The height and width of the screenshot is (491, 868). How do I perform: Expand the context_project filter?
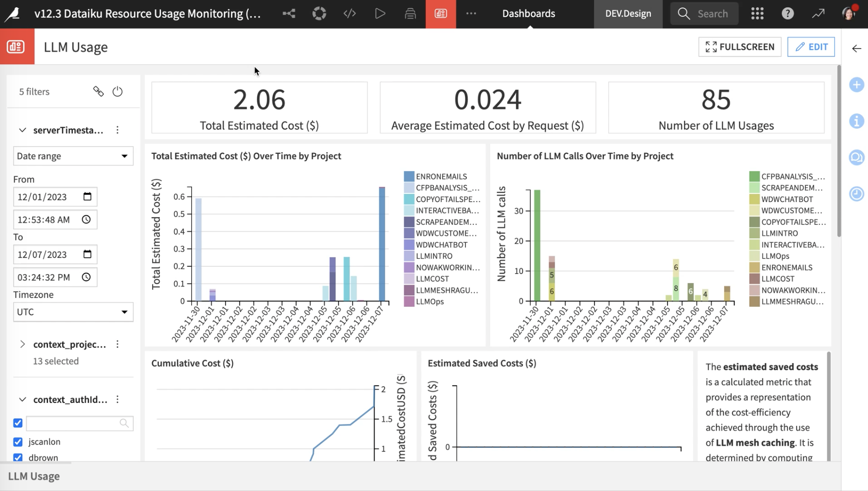[x=22, y=344]
